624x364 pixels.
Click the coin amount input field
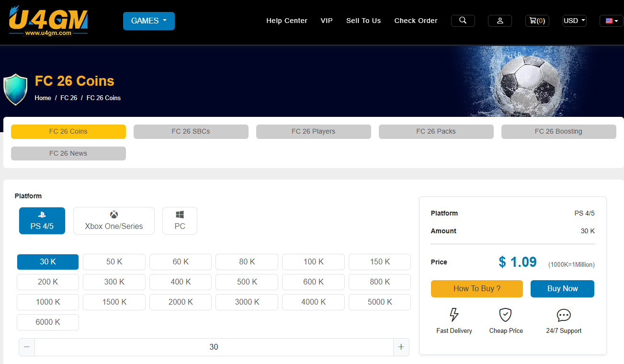click(214, 347)
